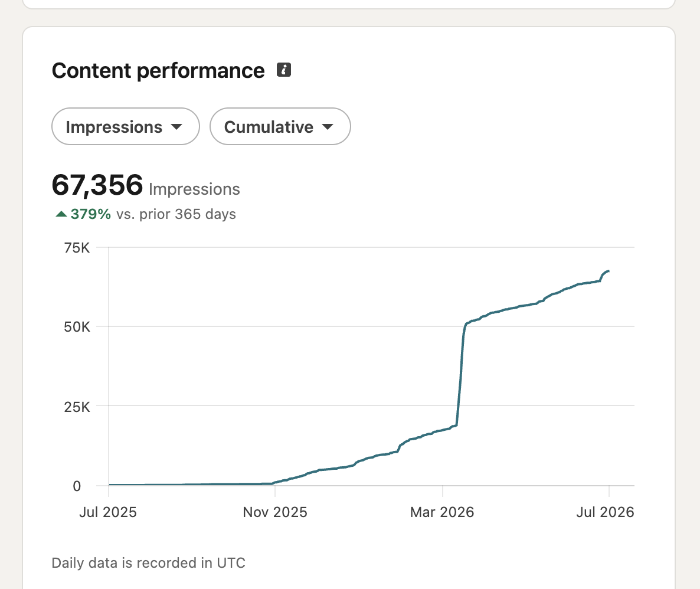The height and width of the screenshot is (589, 700).
Task: Click the 67,356 impressions total
Action: point(97,185)
